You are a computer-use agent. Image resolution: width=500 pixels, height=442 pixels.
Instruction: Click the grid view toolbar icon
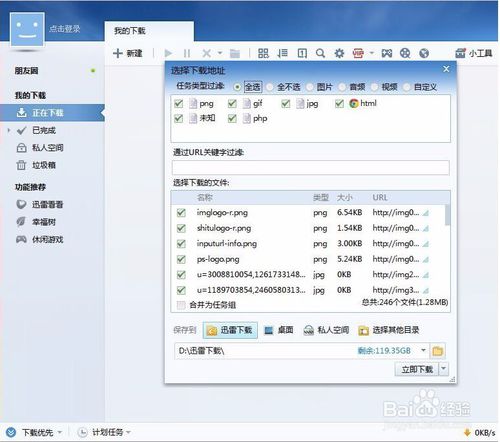(263, 53)
